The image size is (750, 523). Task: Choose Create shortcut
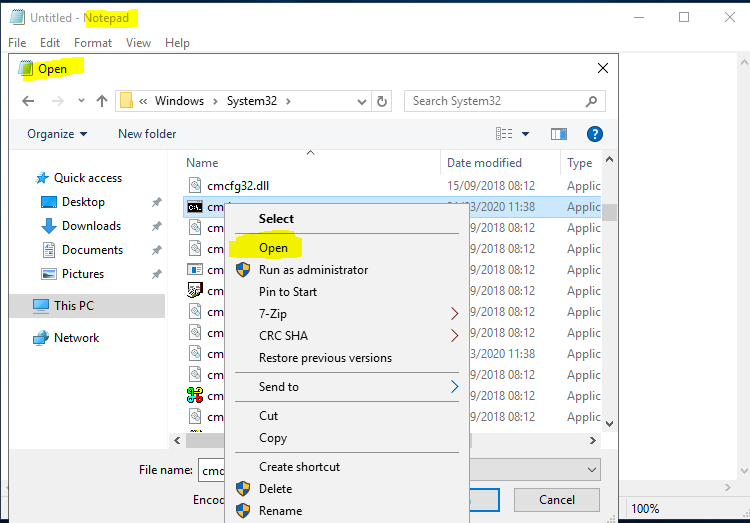299,467
